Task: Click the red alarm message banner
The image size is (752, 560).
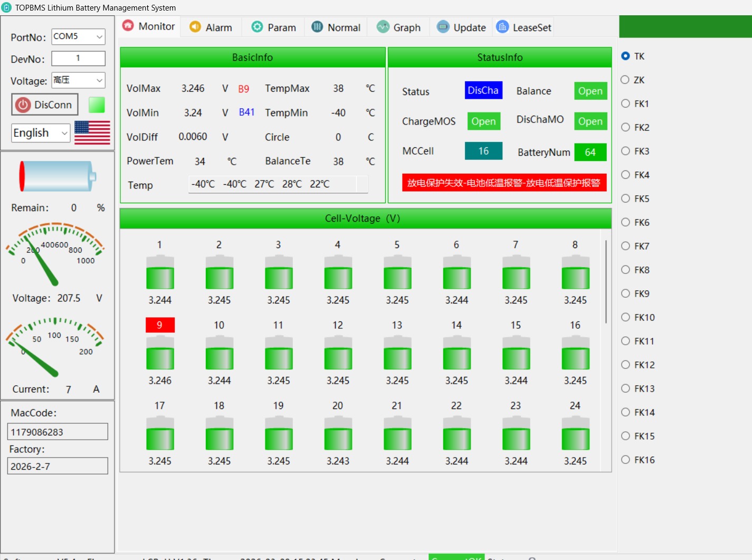Action: pos(504,183)
